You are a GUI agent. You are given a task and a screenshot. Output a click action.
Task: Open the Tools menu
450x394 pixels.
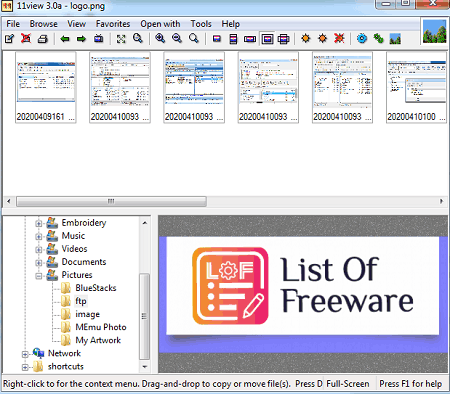pyautogui.click(x=201, y=24)
